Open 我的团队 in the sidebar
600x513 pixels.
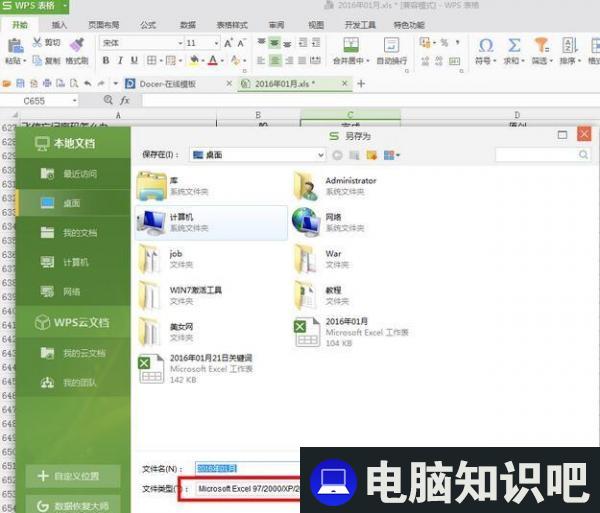[x=73, y=383]
